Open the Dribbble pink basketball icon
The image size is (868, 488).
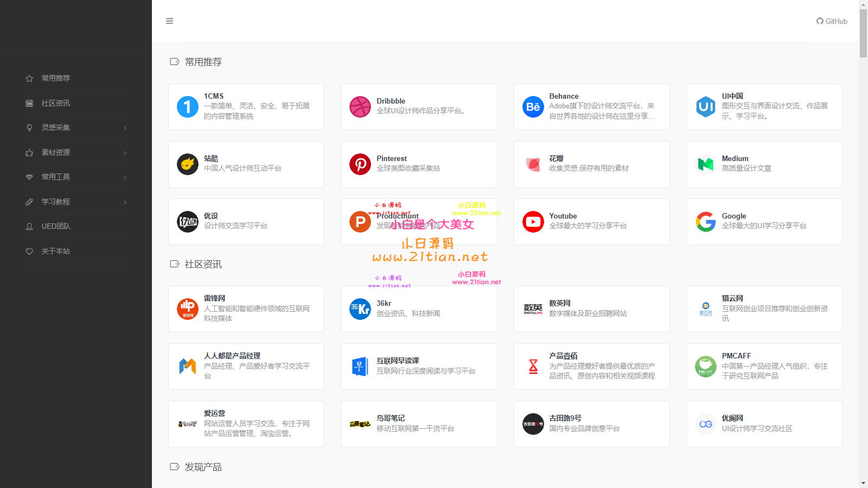click(360, 107)
